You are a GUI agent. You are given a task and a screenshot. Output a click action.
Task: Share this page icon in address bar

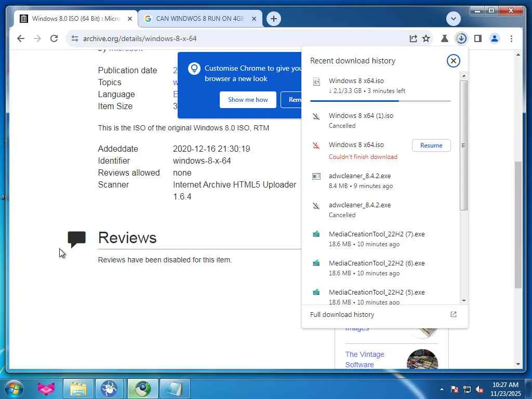pyautogui.click(x=413, y=38)
